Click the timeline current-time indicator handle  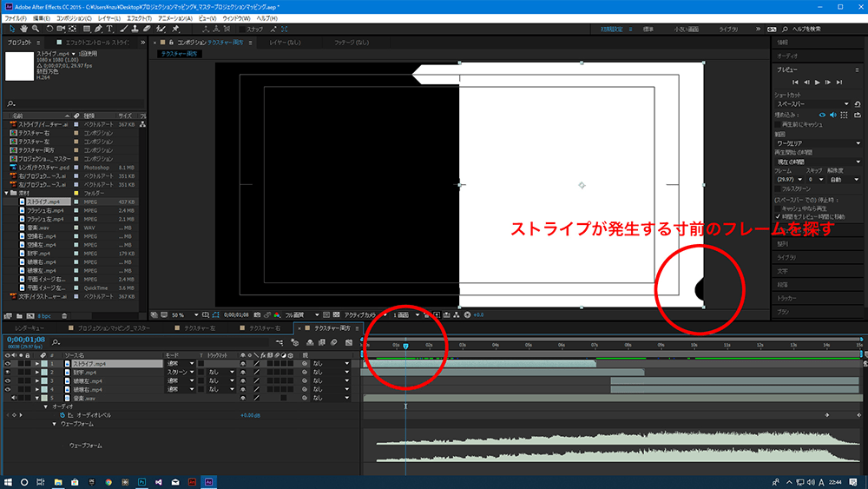[x=405, y=346]
